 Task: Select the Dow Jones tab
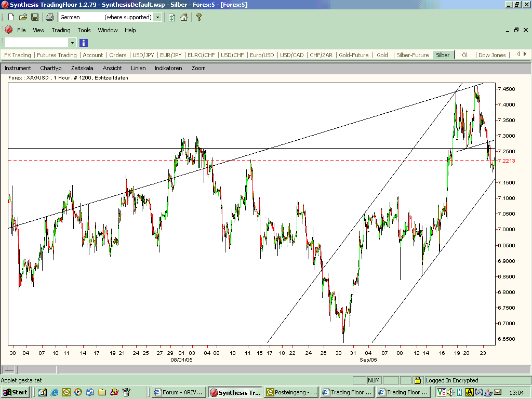491,55
